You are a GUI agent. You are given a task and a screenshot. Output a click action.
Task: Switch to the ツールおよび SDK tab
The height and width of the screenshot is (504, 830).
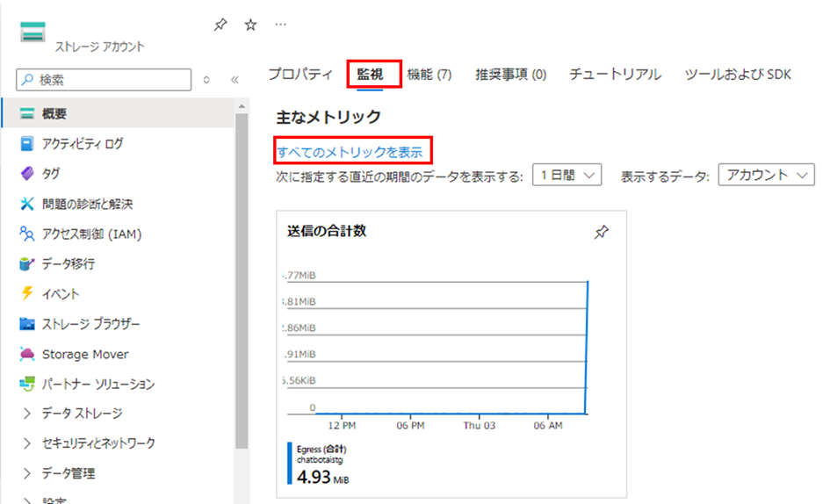pos(738,74)
